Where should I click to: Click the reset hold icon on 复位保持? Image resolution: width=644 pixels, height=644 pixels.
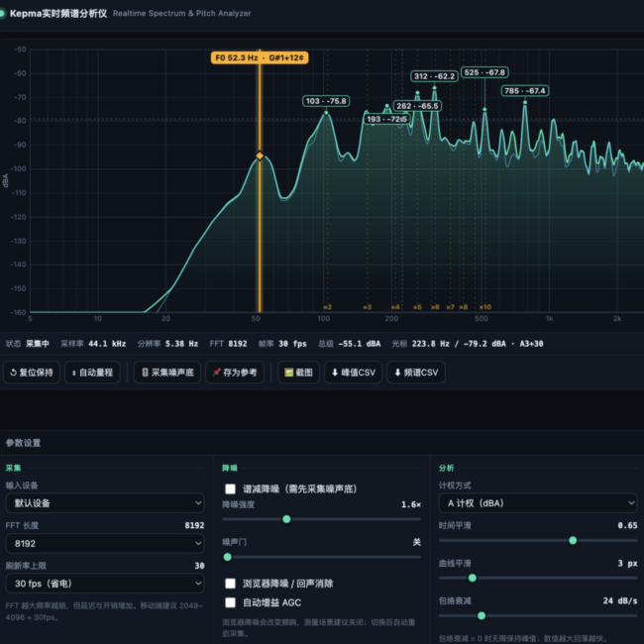click(x=13, y=373)
